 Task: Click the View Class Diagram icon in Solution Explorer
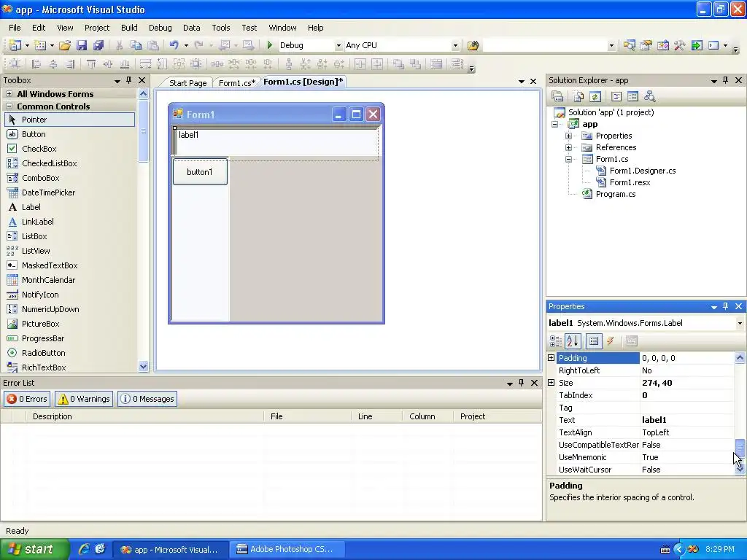(x=649, y=97)
